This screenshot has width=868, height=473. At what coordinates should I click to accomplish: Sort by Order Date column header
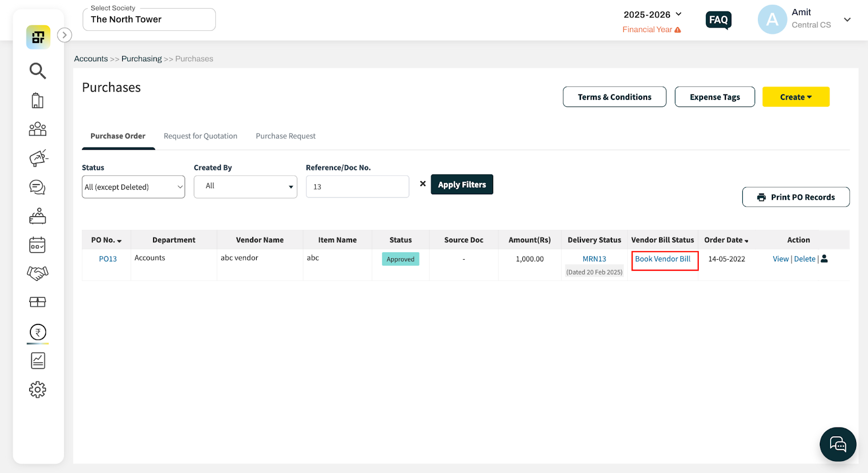pos(726,240)
